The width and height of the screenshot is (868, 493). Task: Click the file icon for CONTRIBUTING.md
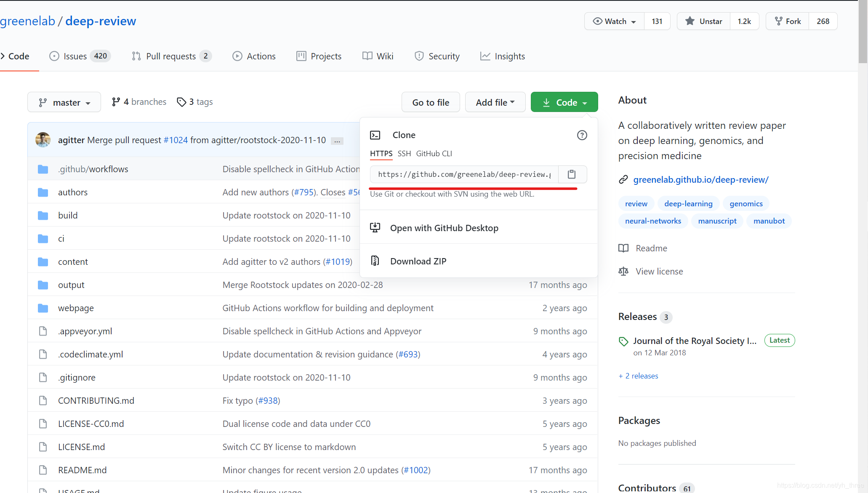(x=43, y=401)
